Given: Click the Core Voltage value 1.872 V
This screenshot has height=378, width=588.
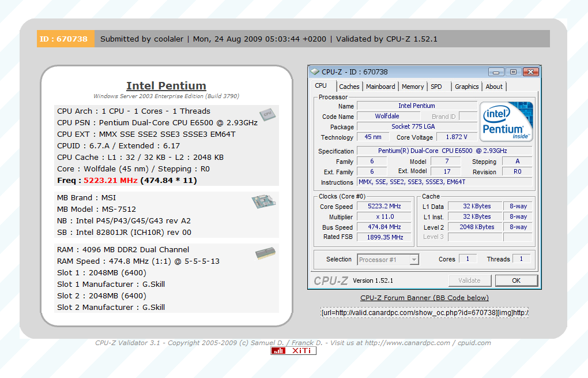Looking at the screenshot, I should [x=456, y=137].
